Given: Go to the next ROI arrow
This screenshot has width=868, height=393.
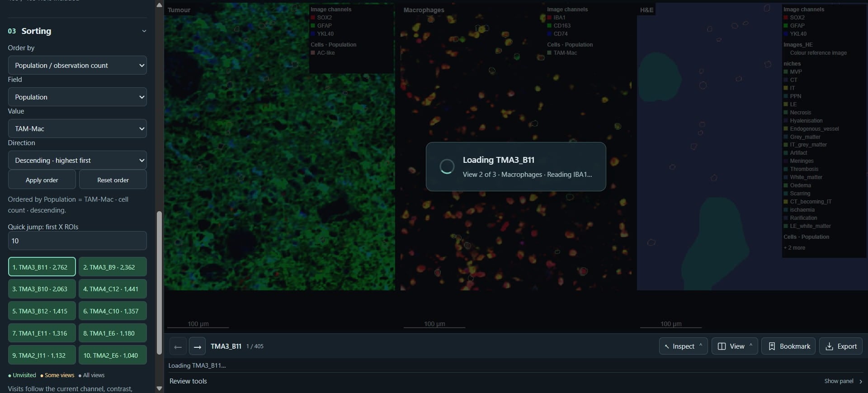Looking at the screenshot, I should pyautogui.click(x=197, y=346).
